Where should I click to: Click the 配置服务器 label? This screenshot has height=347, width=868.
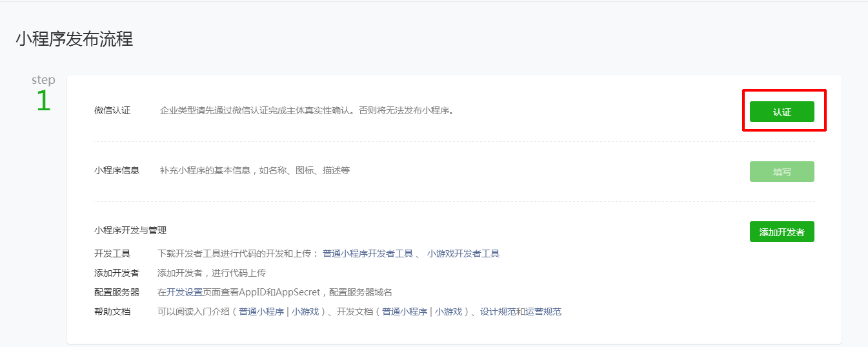117,292
